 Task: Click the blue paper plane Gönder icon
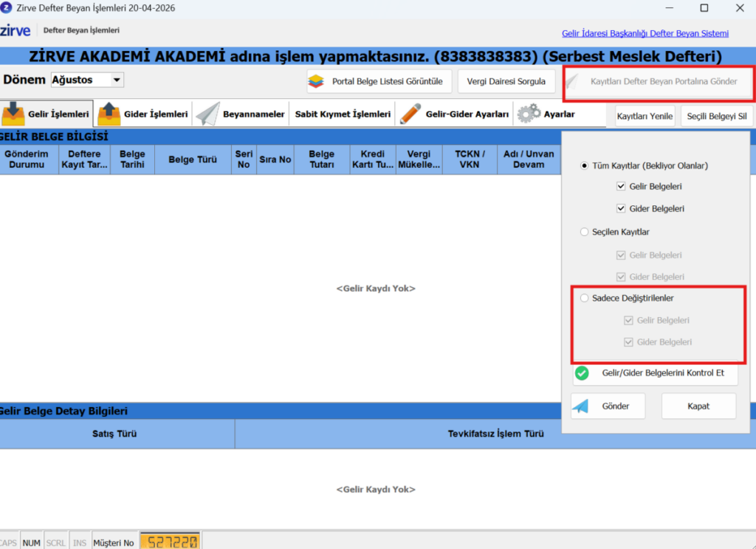580,406
